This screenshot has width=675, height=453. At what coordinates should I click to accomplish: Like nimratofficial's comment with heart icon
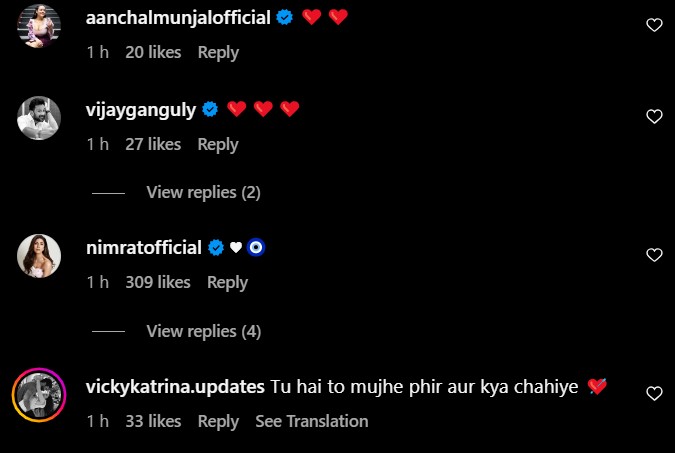(x=654, y=256)
